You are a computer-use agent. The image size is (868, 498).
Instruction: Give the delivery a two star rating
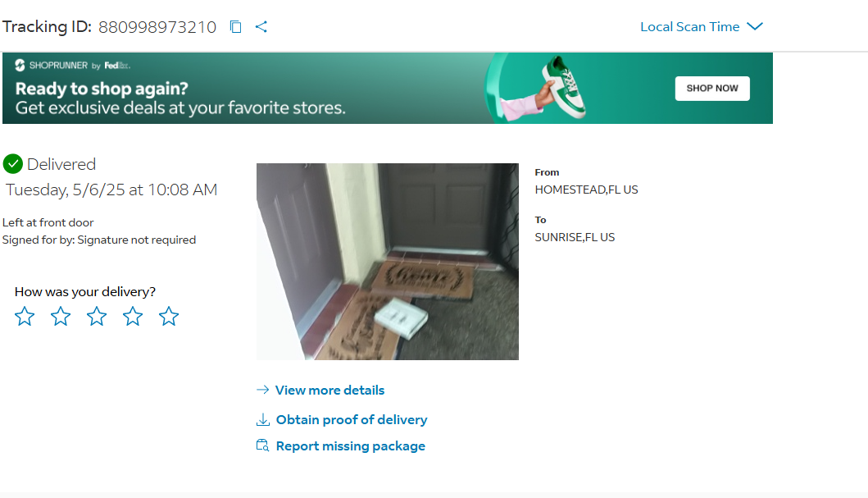pyautogui.click(x=61, y=317)
